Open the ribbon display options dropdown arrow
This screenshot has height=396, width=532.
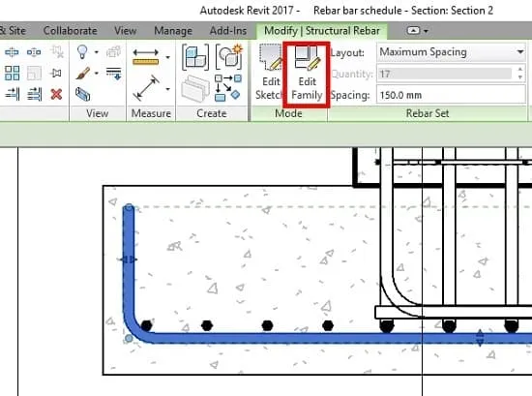426,31
